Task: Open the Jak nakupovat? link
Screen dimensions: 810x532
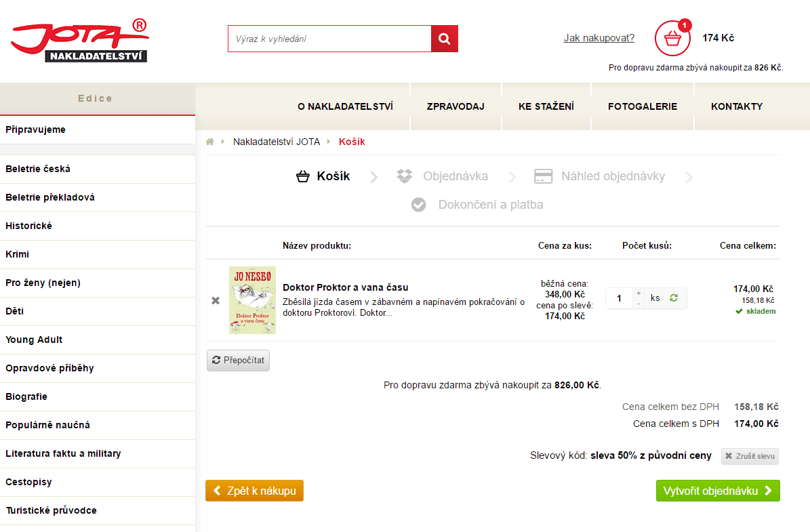Action: pyautogui.click(x=599, y=38)
